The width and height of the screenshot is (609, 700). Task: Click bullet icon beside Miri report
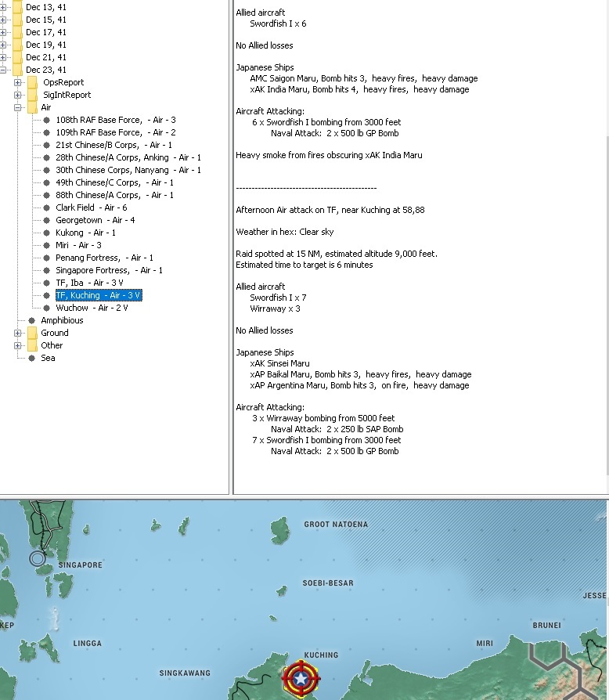coord(46,245)
